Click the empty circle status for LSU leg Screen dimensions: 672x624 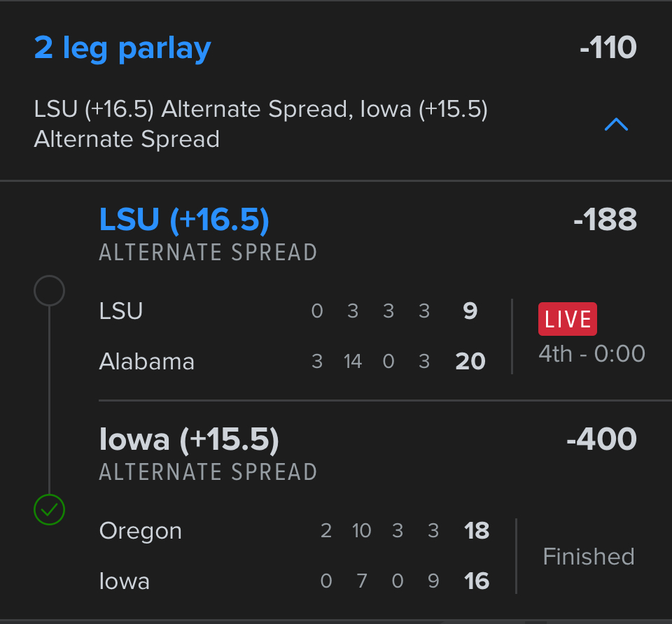(49, 290)
